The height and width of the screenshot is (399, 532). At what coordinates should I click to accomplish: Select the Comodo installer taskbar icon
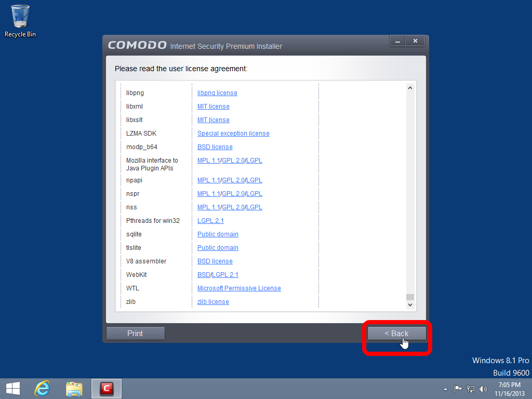pos(106,389)
